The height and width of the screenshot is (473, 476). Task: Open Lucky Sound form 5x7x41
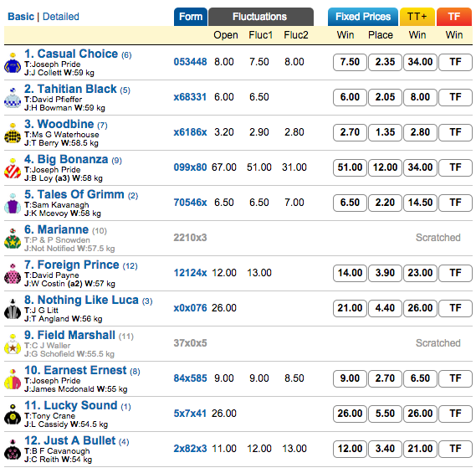(x=190, y=414)
